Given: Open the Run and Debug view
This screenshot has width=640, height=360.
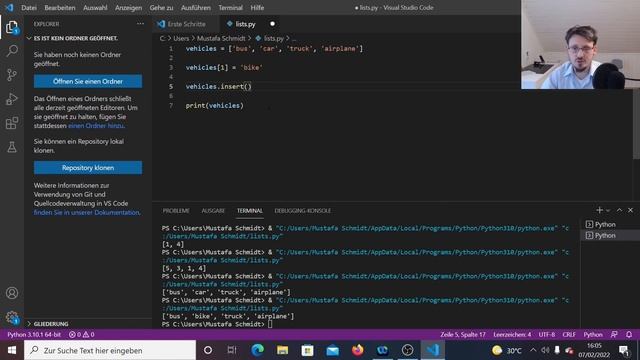Looking at the screenshot, I should pyautogui.click(x=12, y=99).
